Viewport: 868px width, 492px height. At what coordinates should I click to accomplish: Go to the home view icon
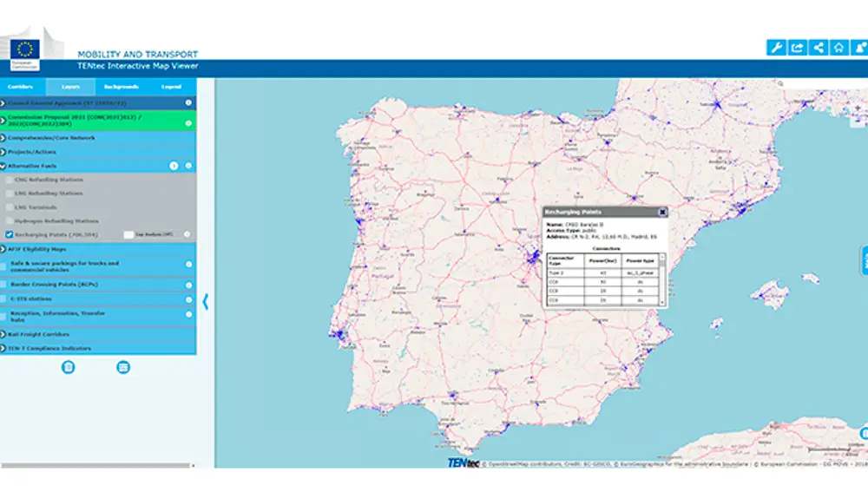[x=838, y=48]
